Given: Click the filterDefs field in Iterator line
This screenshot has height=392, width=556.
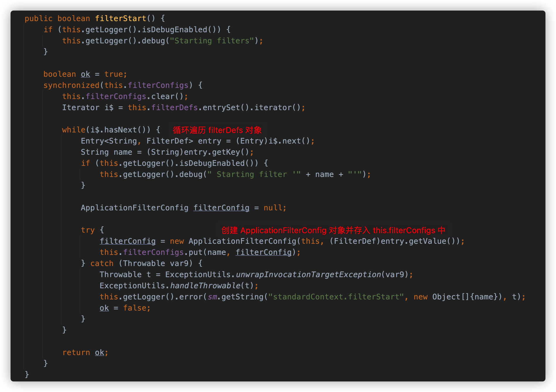Looking at the screenshot, I should 174,108.
